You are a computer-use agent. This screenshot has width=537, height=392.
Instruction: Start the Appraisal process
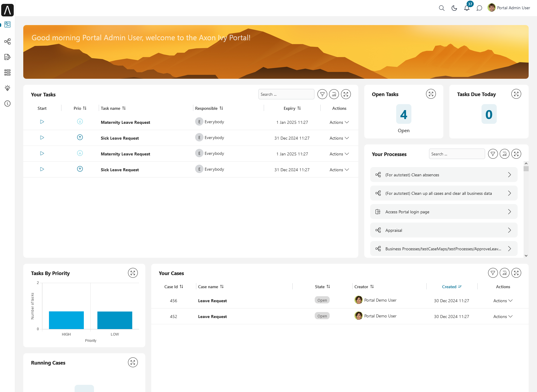444,230
